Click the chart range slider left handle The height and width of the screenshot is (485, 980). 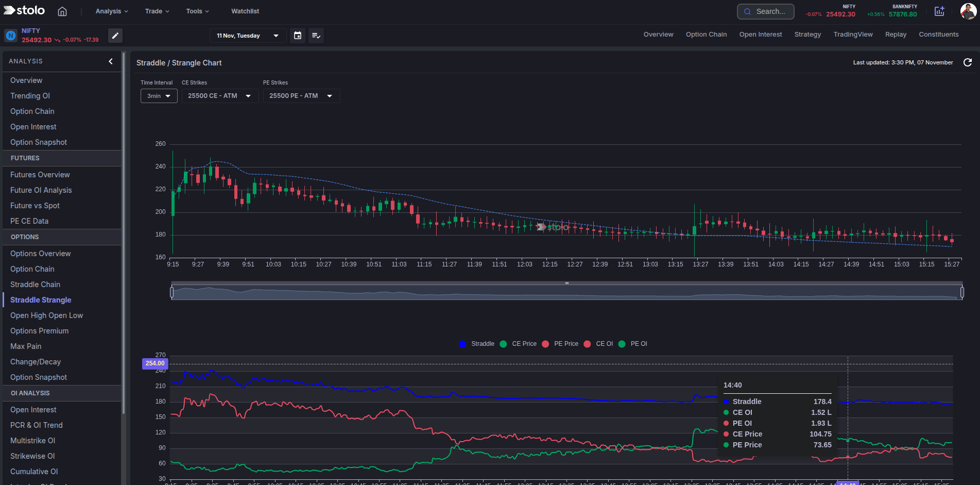(x=172, y=292)
